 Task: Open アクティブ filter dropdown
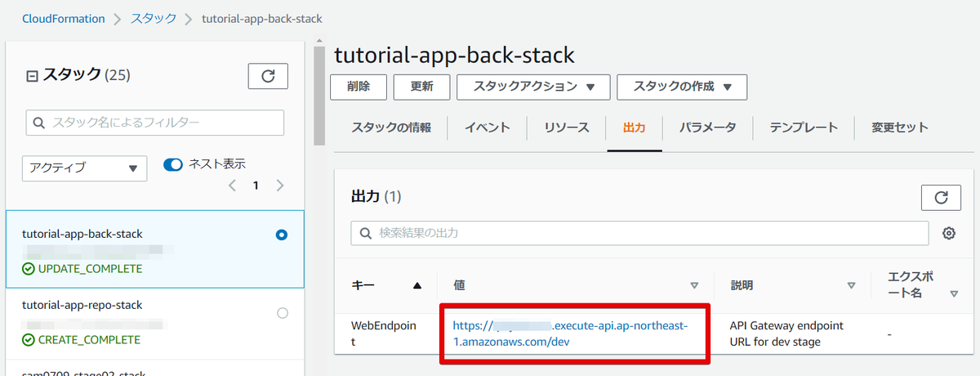(84, 168)
